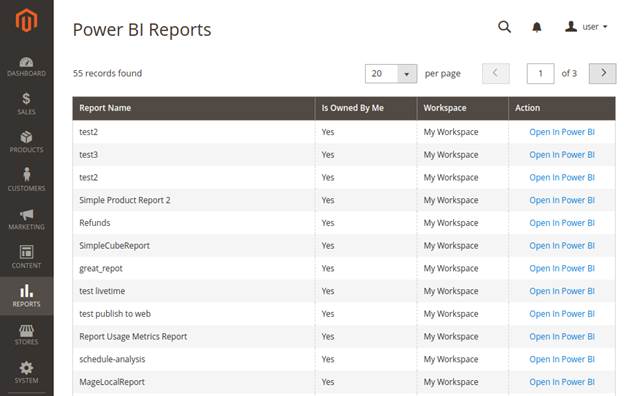Open test livetime report in Power BI

click(562, 291)
